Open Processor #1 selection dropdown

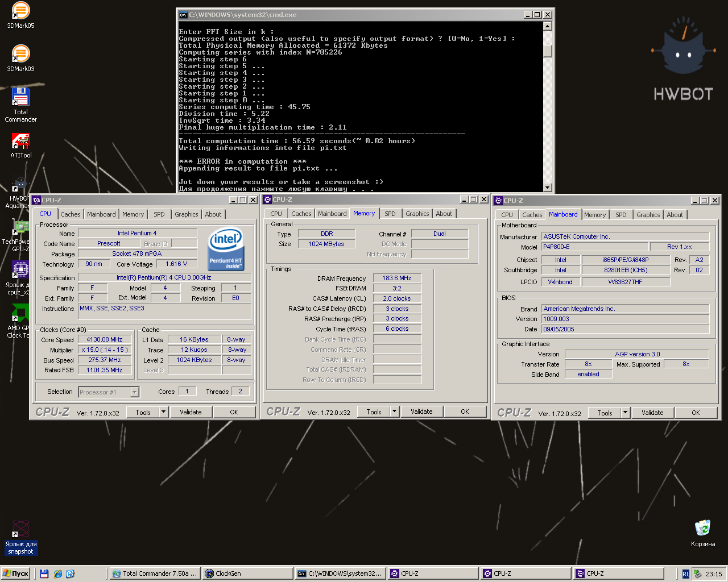coord(135,392)
